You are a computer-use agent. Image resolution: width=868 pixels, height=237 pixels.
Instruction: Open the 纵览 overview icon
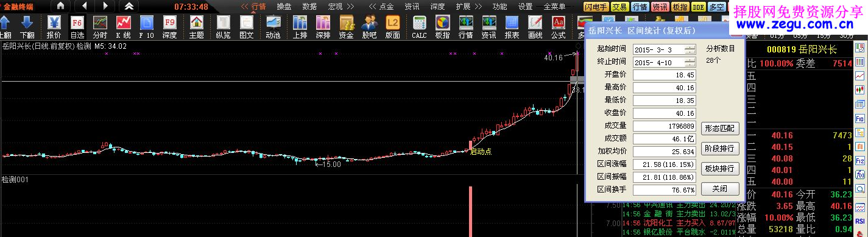pyautogui.click(x=223, y=27)
